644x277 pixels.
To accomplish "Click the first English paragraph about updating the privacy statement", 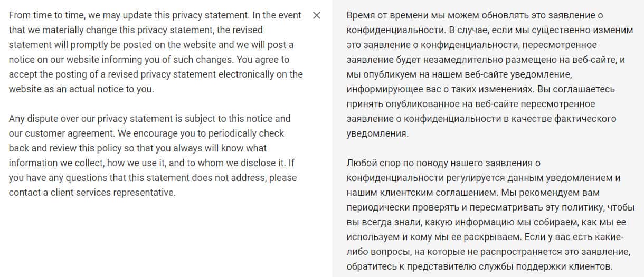I will pyautogui.click(x=156, y=52).
